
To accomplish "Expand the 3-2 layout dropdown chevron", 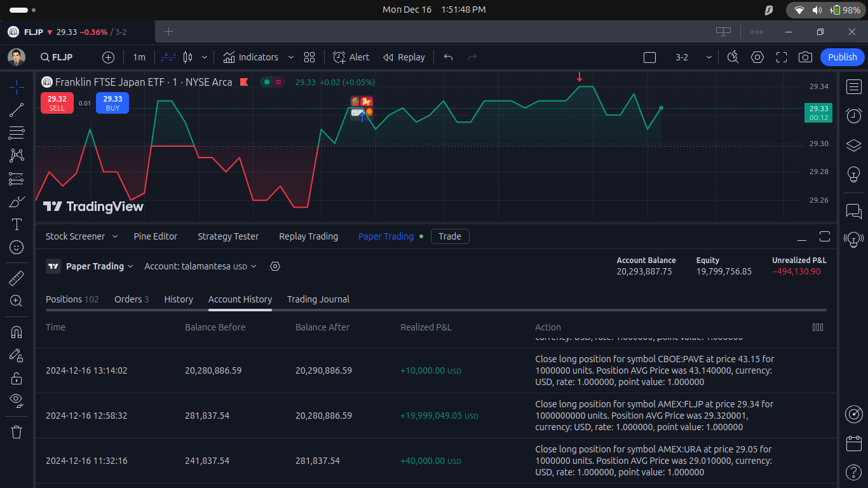I will click(x=709, y=57).
